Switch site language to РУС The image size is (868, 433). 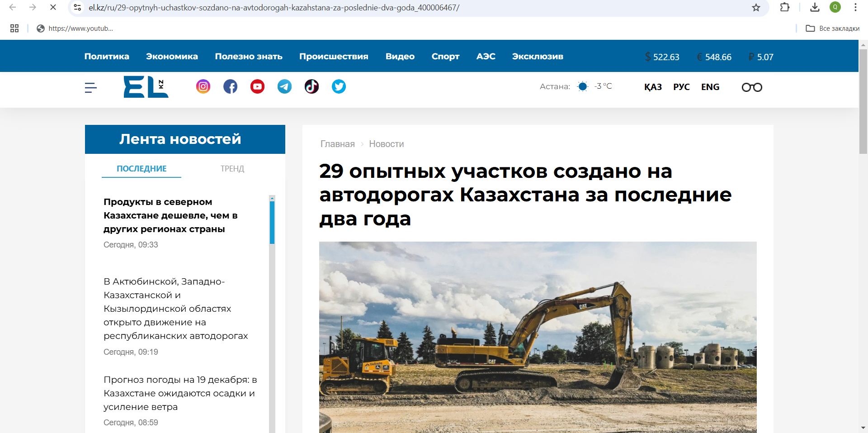[x=681, y=87]
